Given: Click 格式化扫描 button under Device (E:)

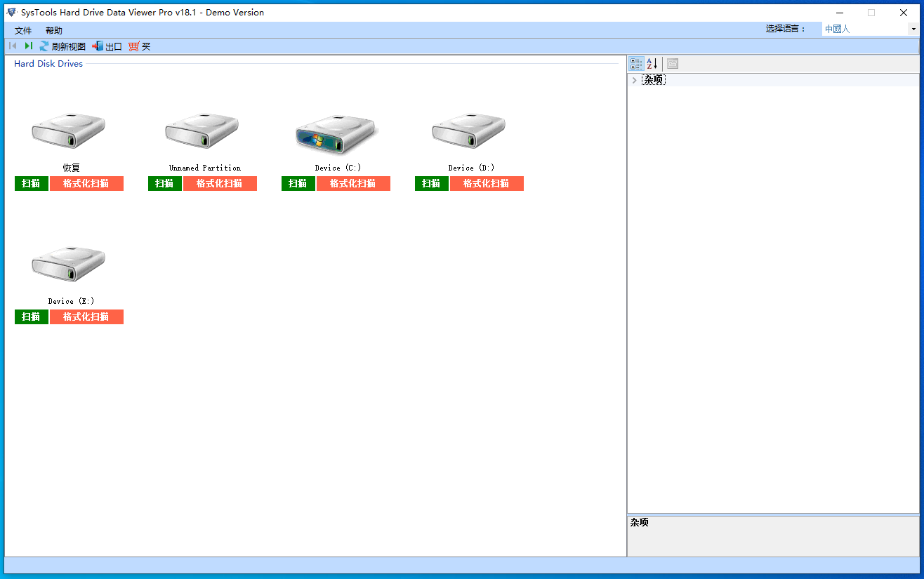Looking at the screenshot, I should [x=86, y=317].
